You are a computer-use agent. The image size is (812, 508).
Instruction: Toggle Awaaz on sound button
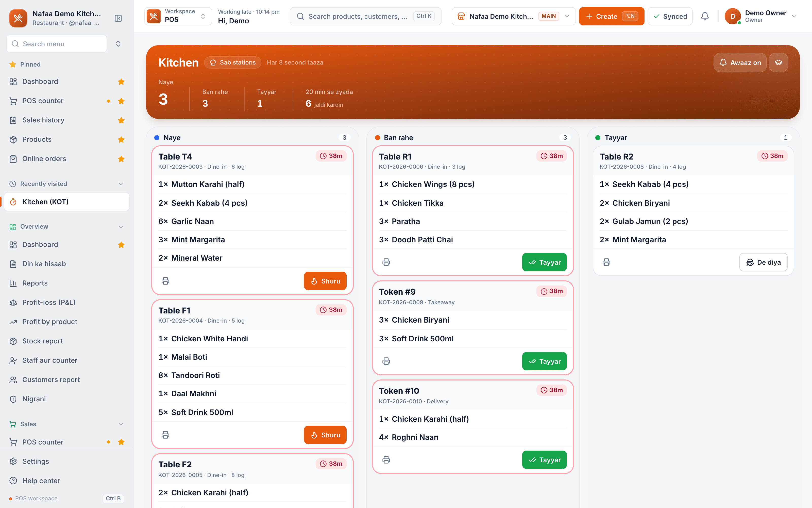click(740, 62)
